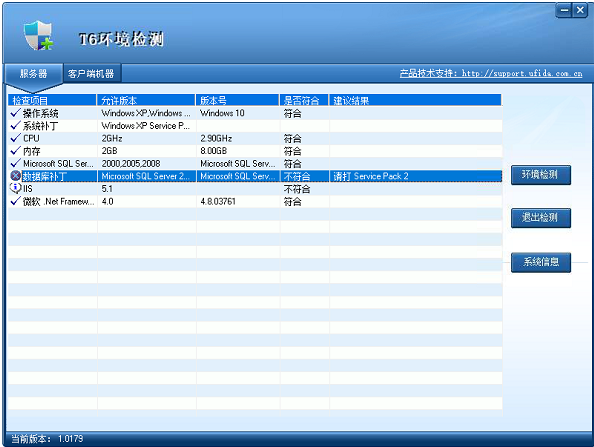This screenshot has width=594, height=447.
Task: Switch to the 客户端机器 tab
Action: click(x=91, y=73)
